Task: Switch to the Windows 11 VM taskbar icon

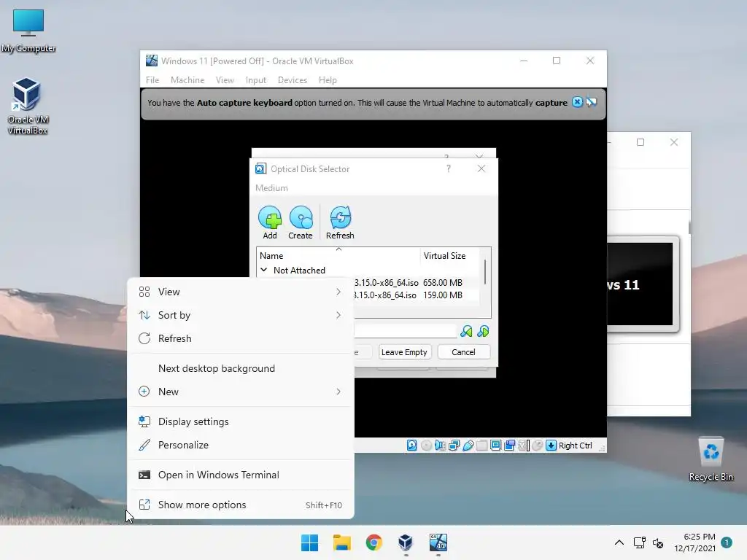Action: [x=438, y=542]
